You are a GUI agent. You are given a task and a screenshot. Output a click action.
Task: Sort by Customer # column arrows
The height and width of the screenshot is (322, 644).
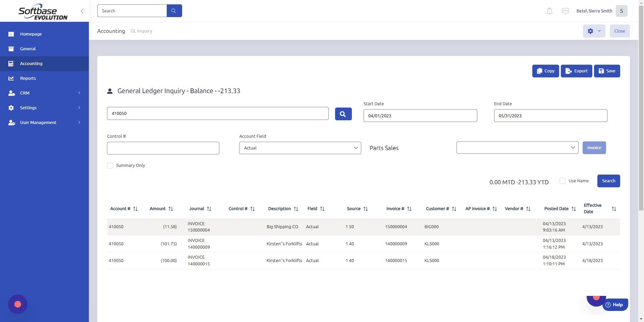coord(454,209)
